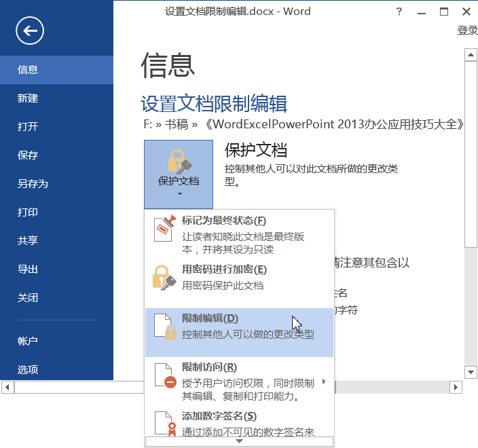
Task: Click the Mark as Final stamp icon
Action: click(x=165, y=228)
